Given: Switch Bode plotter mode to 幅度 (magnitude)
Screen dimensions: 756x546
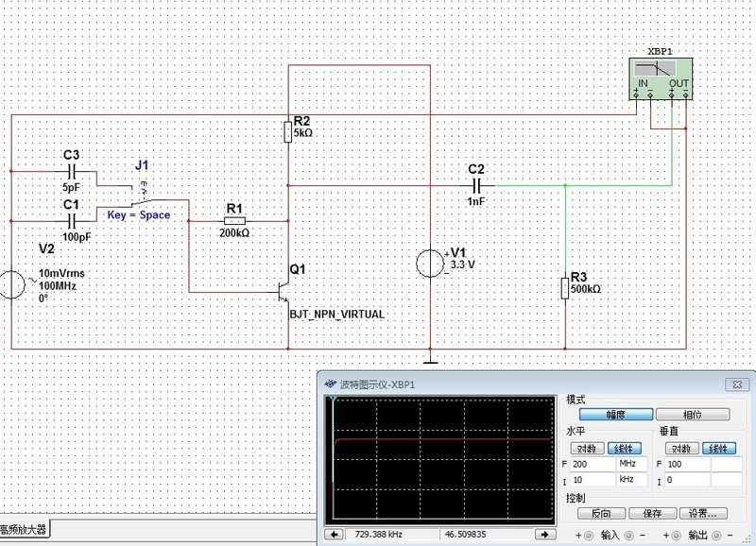Looking at the screenshot, I should pos(615,414).
